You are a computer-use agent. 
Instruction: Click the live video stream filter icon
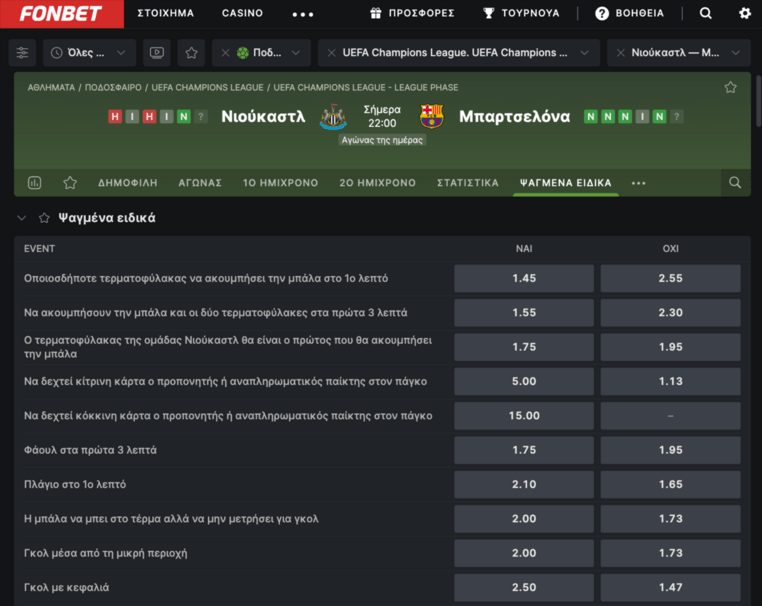click(156, 53)
